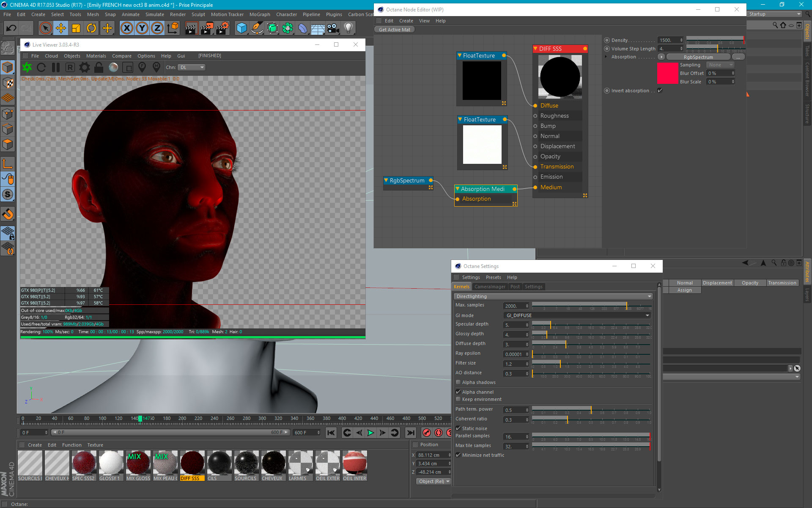Click the RgbSpectrum absorption button
Image resolution: width=812 pixels, height=508 pixels.
[698, 57]
